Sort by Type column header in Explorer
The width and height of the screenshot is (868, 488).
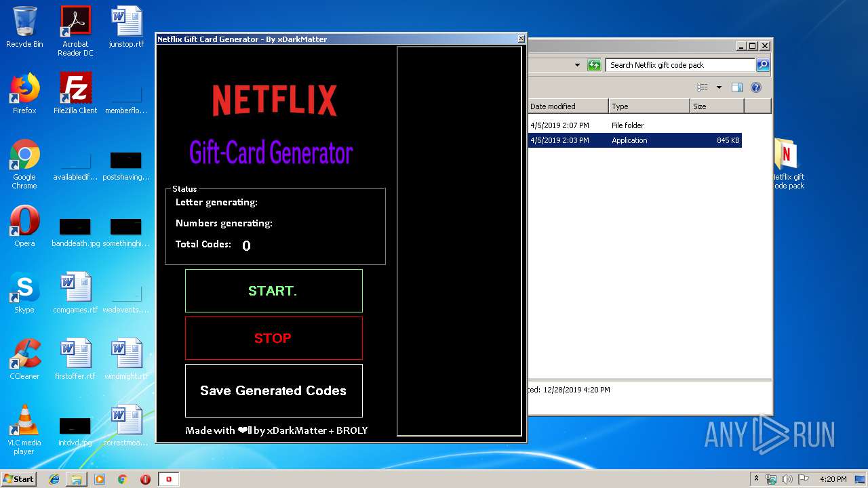tap(649, 106)
